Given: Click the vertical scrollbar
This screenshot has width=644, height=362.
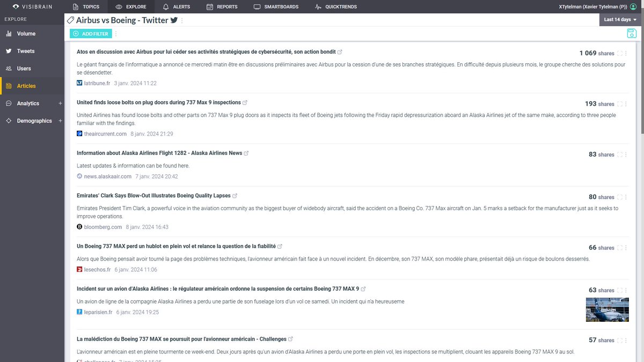Looking at the screenshot, I should click(x=642, y=72).
